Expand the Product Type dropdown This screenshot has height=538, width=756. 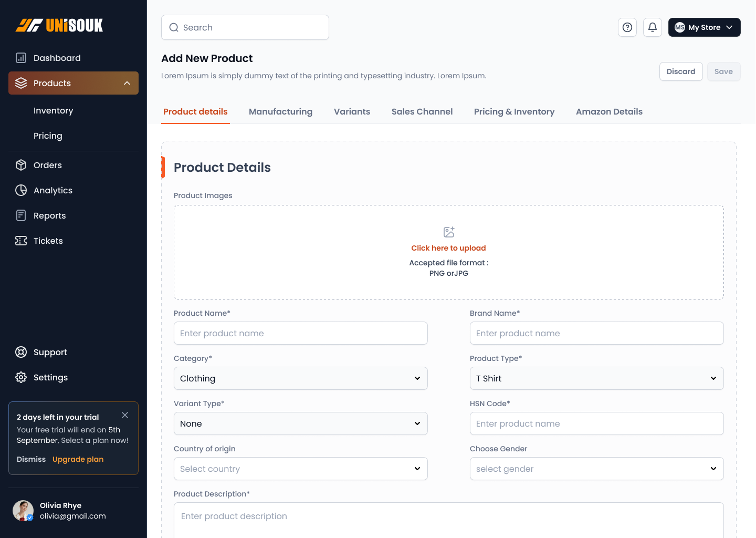tap(596, 378)
